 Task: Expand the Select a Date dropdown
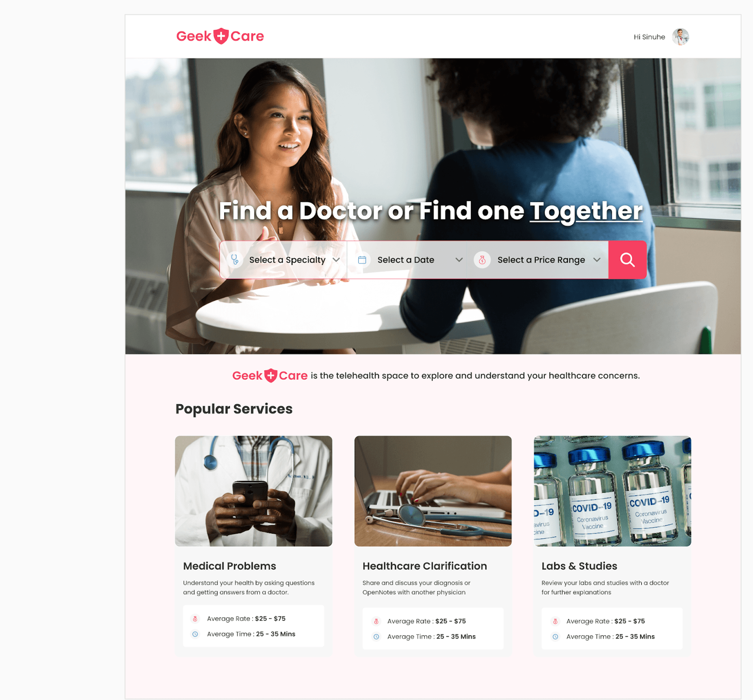click(x=411, y=259)
